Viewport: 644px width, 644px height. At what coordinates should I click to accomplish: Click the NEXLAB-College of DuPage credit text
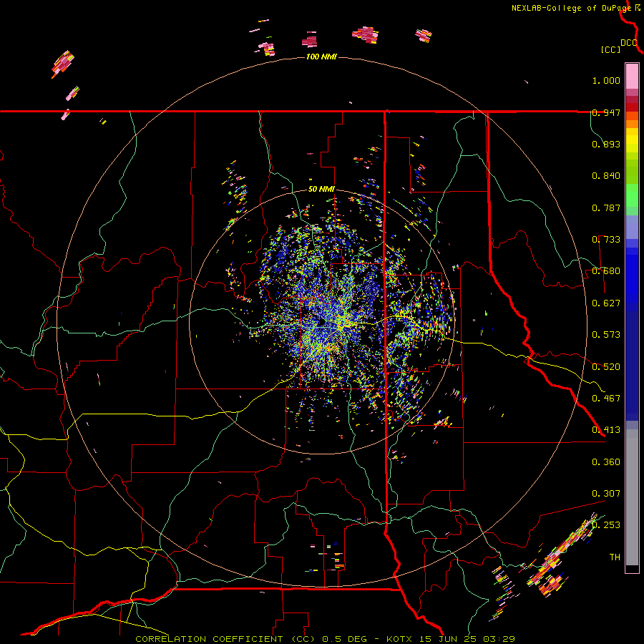tap(571, 8)
